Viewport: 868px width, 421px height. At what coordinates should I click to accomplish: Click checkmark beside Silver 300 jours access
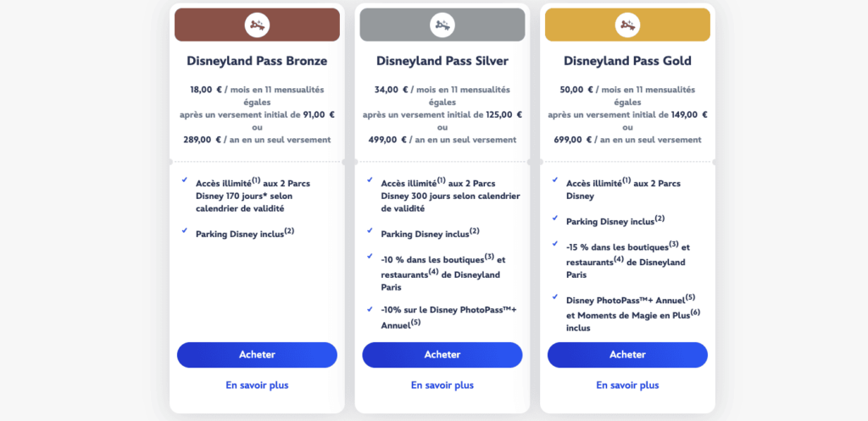(x=370, y=180)
